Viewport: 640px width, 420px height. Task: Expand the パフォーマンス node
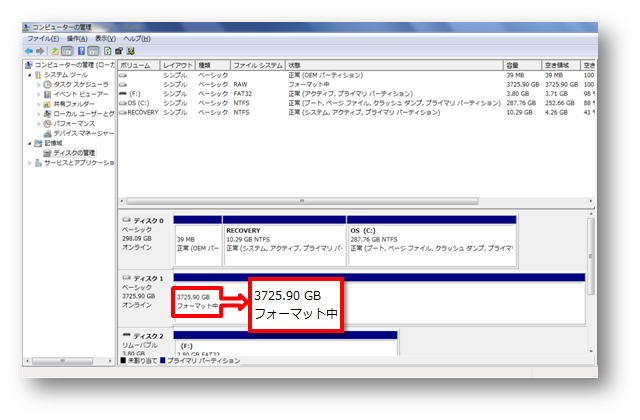[x=39, y=124]
